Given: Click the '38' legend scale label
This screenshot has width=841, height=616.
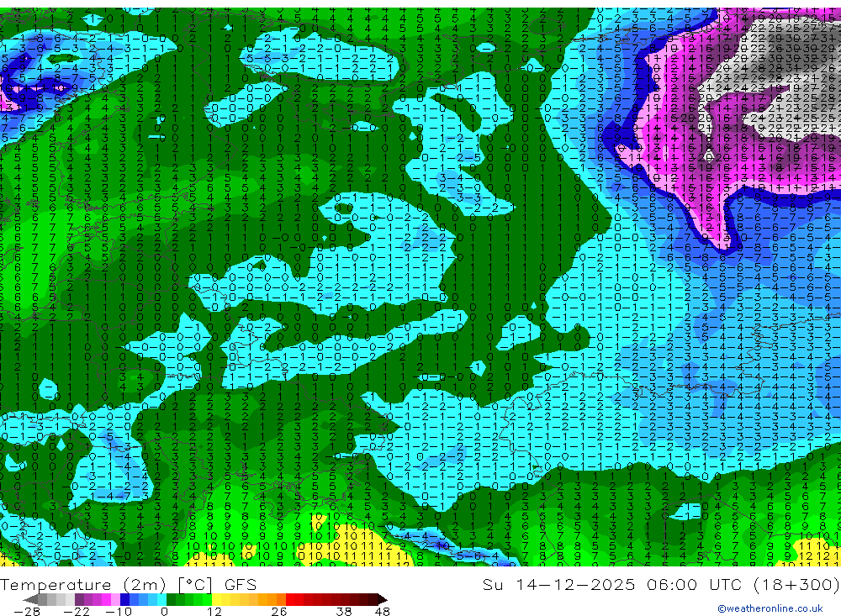Looking at the screenshot, I should [344, 612].
